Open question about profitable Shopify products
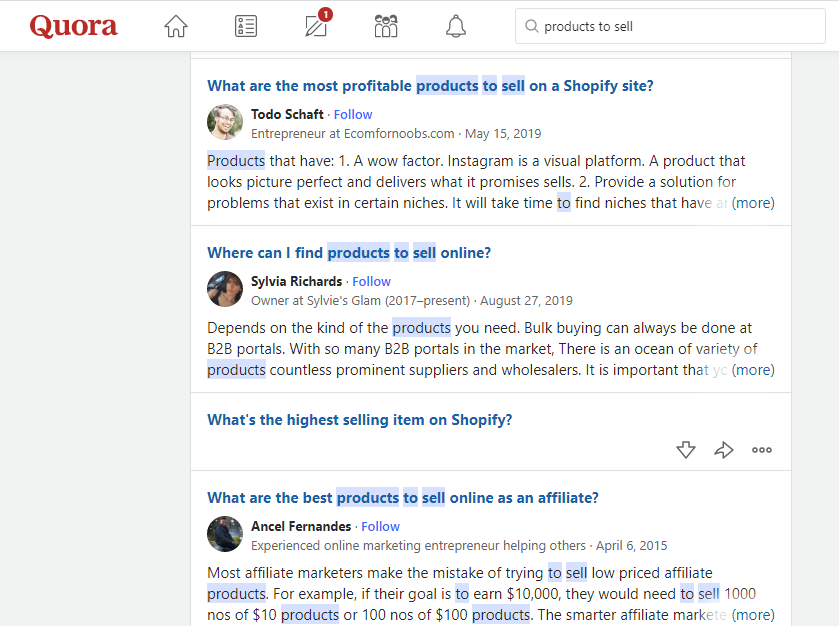839x626 pixels. tap(430, 86)
